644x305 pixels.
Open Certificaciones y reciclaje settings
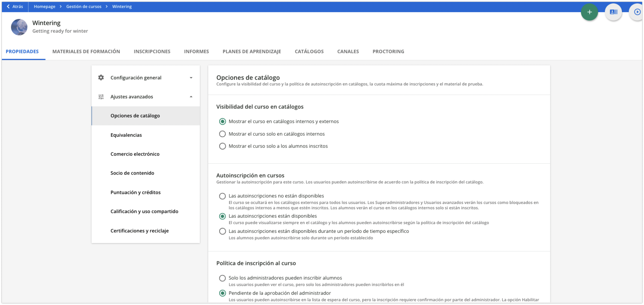(139, 231)
